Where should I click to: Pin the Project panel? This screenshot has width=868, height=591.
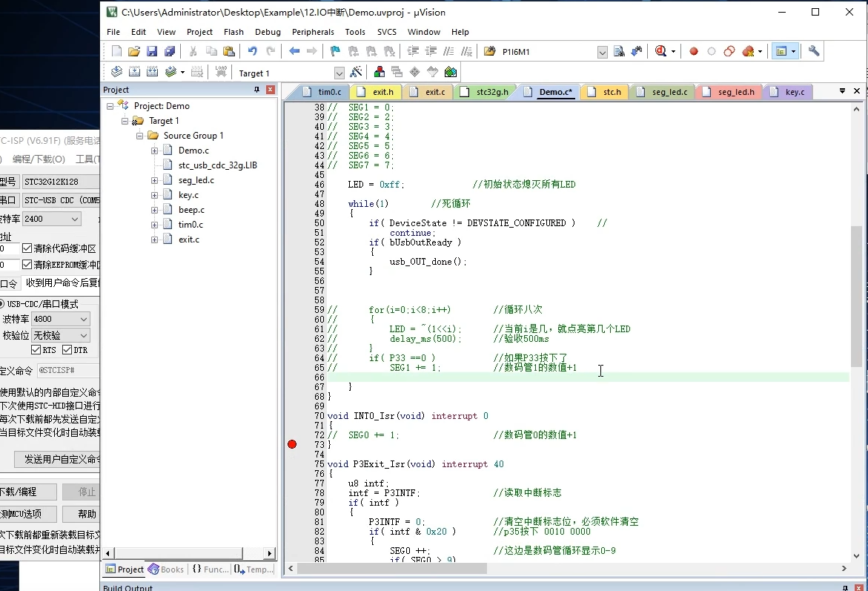pos(257,90)
